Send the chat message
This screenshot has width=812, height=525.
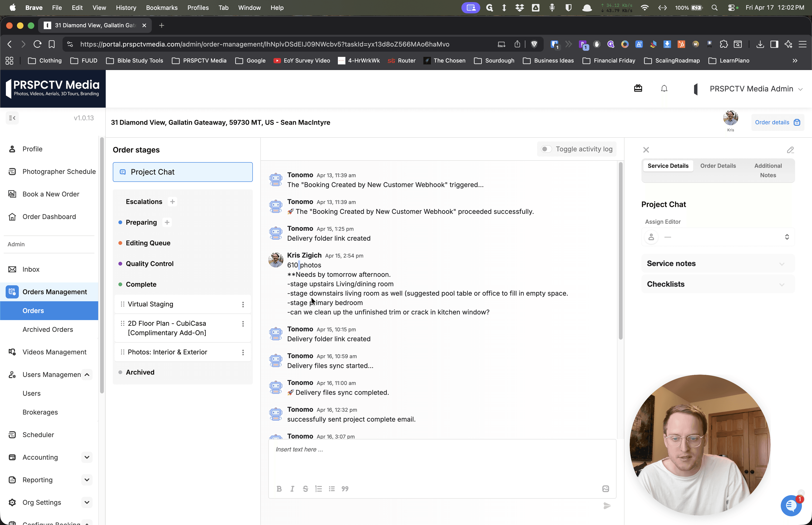(607, 505)
